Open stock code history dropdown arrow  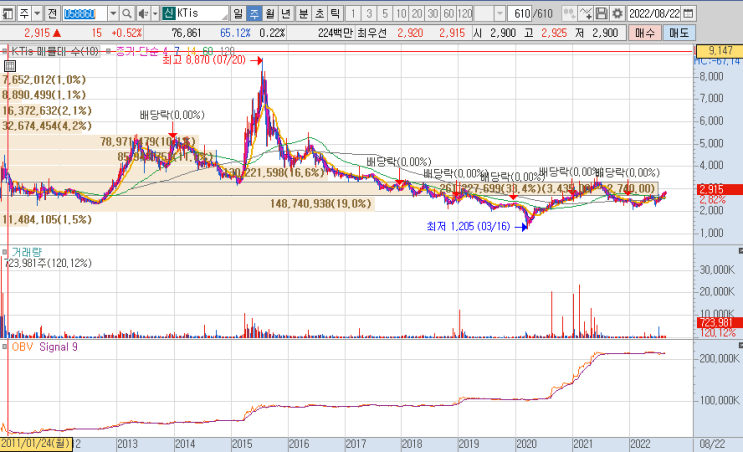[113, 13]
